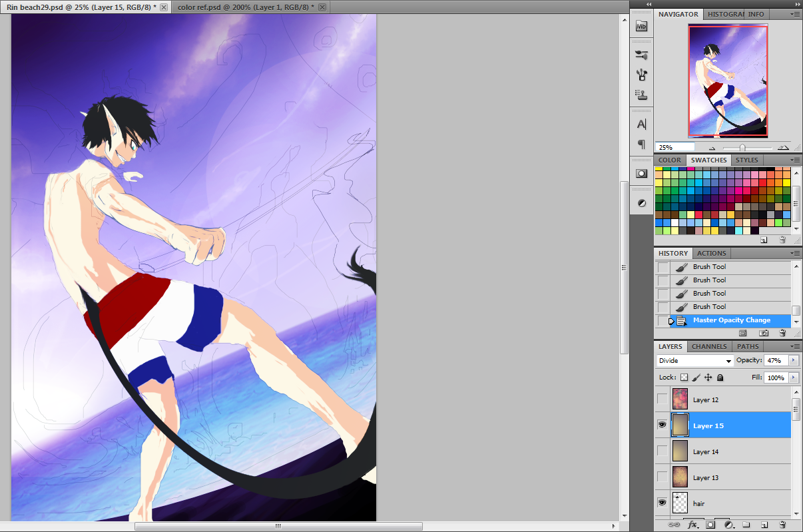Add a layer style with fx icon

pyautogui.click(x=692, y=525)
